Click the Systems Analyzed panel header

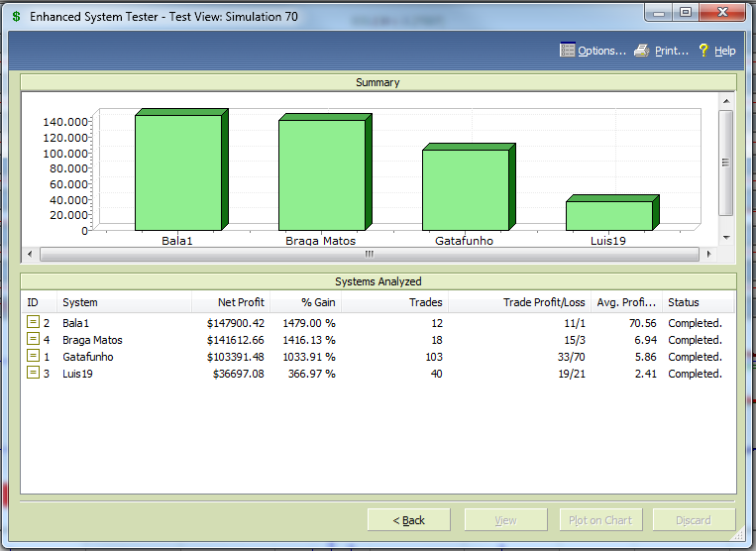378,281
